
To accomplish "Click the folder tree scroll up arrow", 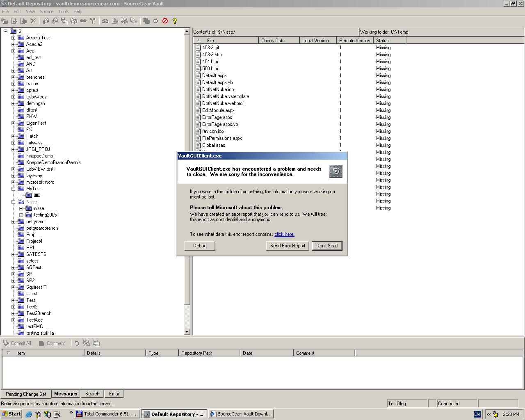I will point(187,32).
